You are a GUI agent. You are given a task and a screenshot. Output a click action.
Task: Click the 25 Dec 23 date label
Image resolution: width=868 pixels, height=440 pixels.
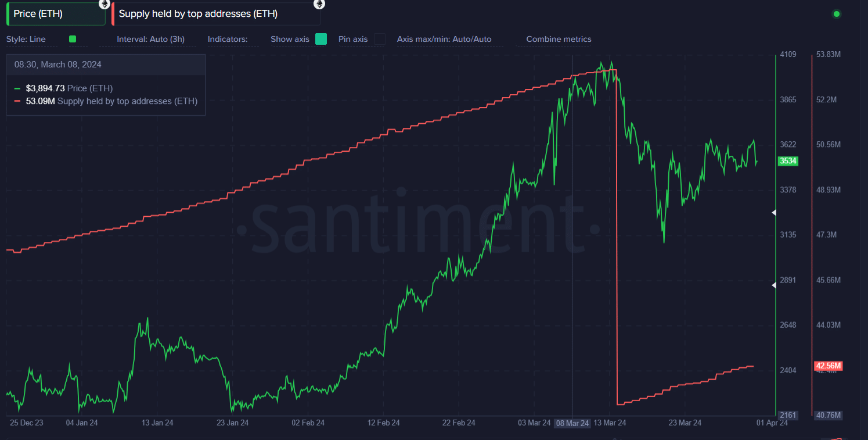pos(27,423)
